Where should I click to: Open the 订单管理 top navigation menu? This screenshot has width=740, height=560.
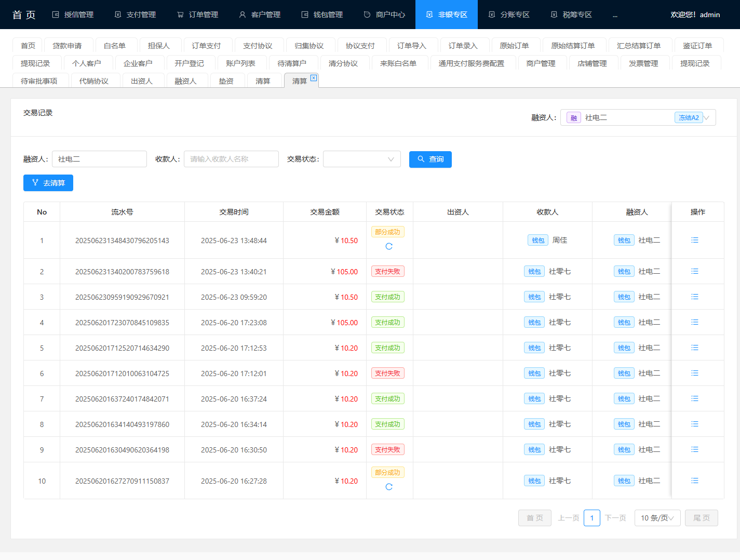tap(197, 15)
